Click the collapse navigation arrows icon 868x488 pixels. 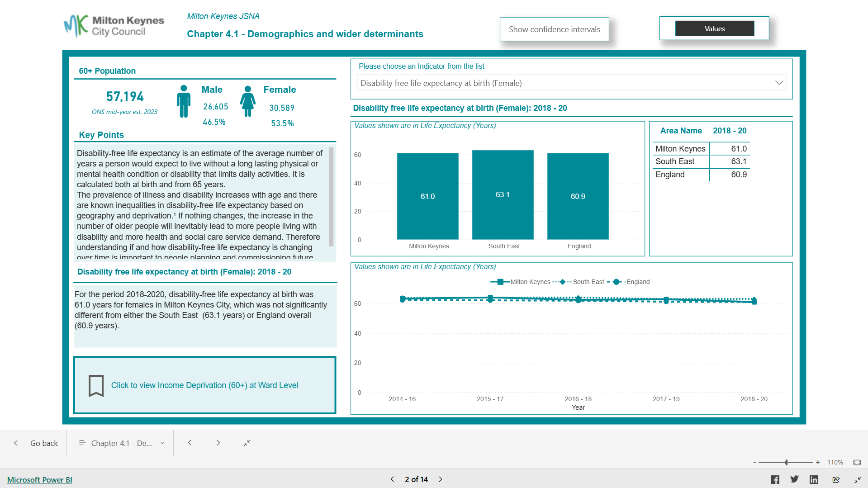tap(247, 443)
